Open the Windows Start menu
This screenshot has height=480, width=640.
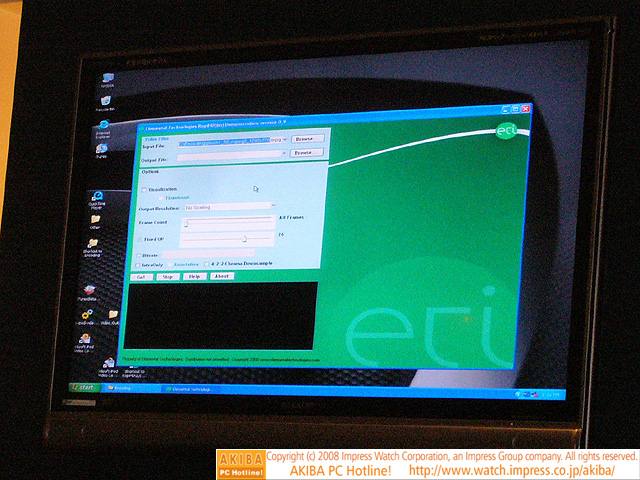tap(82, 387)
